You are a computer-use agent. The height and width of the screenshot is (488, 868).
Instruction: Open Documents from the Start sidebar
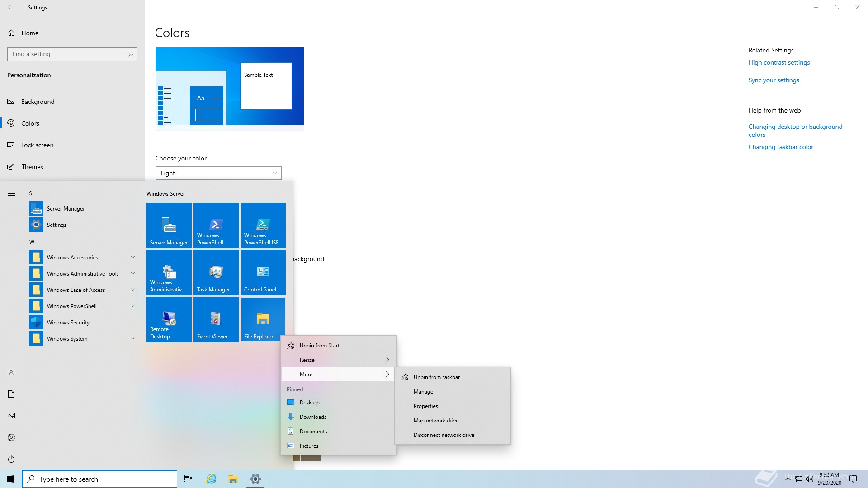point(11,394)
